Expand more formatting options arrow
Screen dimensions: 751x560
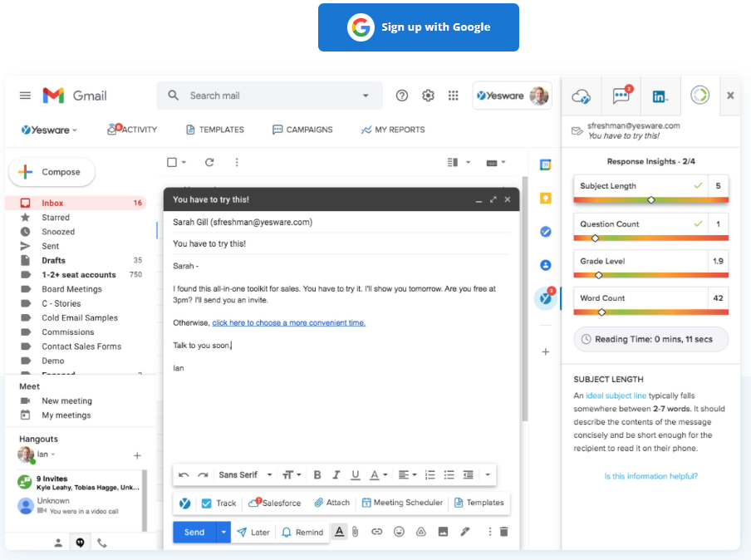[x=488, y=474]
